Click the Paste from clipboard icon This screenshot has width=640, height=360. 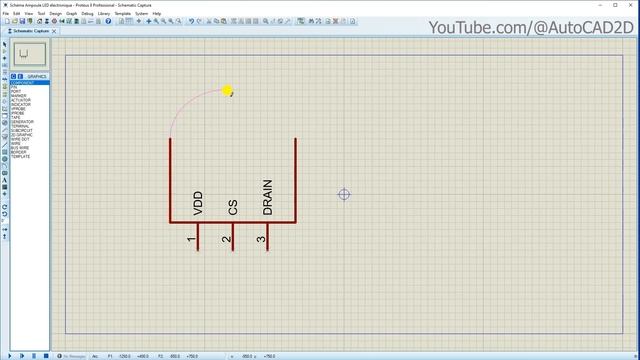coord(224,21)
